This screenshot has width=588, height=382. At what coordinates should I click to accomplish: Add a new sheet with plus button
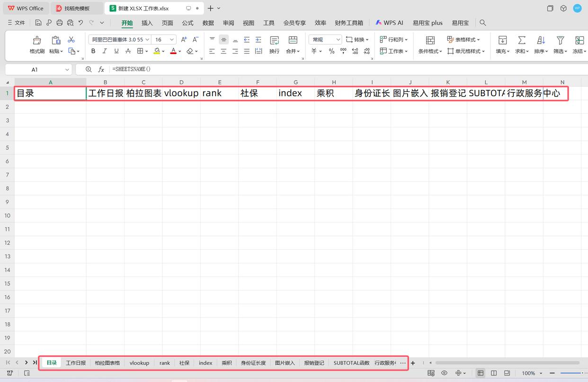point(413,363)
